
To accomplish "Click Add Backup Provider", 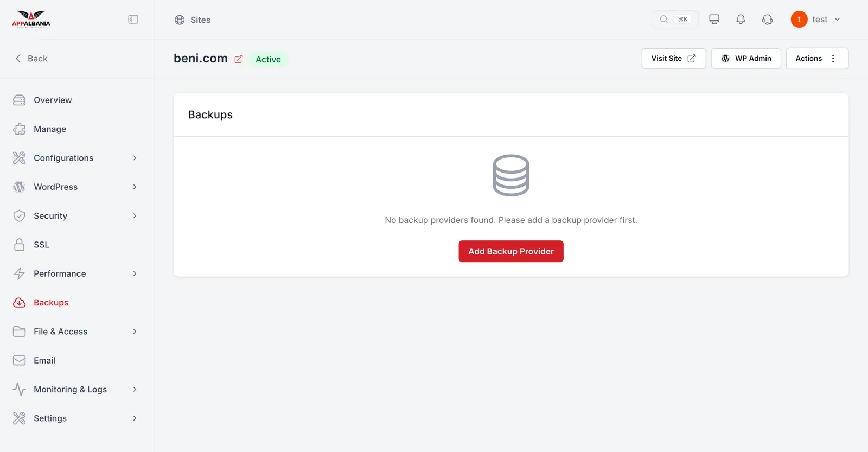I will point(511,251).
